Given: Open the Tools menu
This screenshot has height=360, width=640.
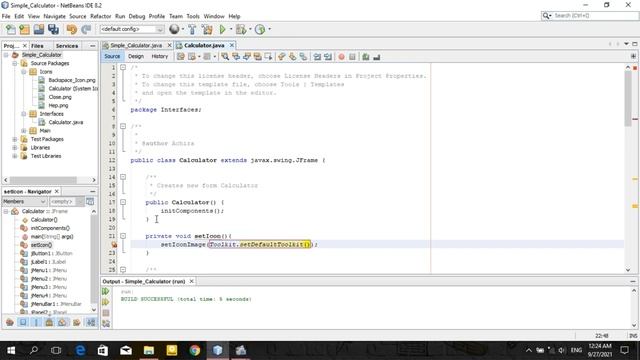Looking at the screenshot, I should (193, 16).
